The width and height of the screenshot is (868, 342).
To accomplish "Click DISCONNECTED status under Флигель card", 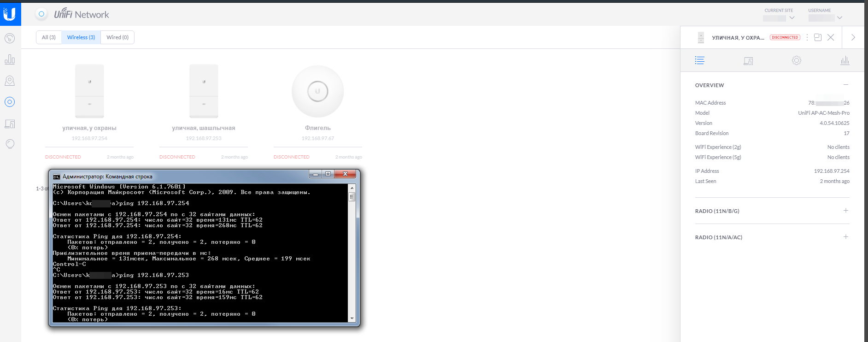I will click(292, 157).
